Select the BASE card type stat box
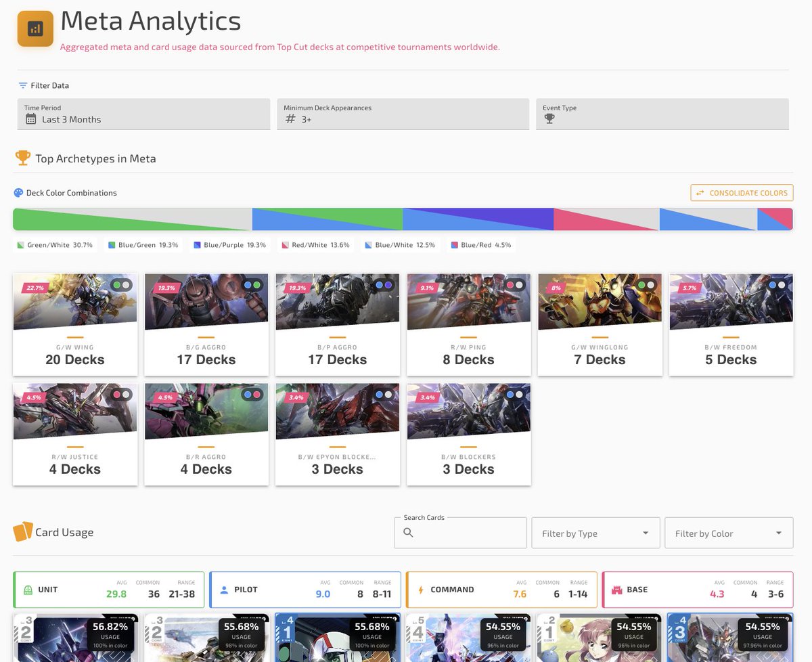812x662 pixels. coord(698,590)
